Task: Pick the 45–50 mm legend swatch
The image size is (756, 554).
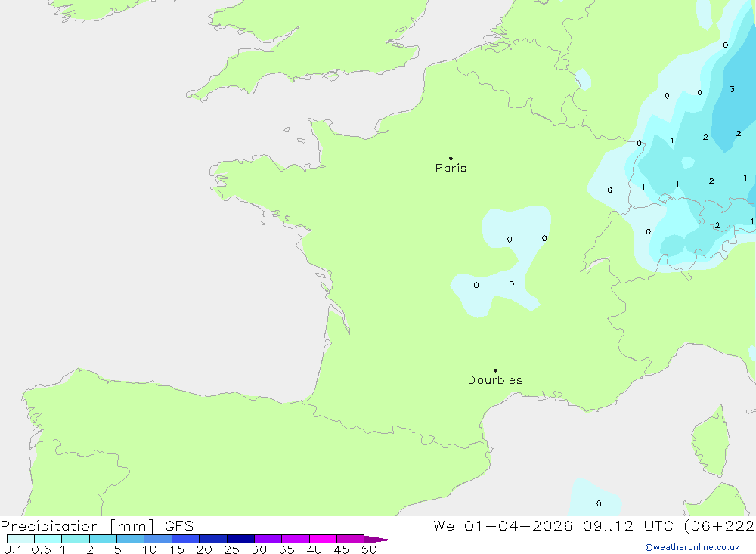Action: (351, 539)
